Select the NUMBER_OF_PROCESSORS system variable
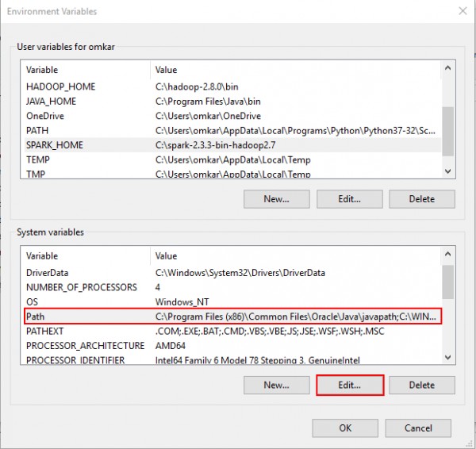476x449 pixels. (x=81, y=287)
